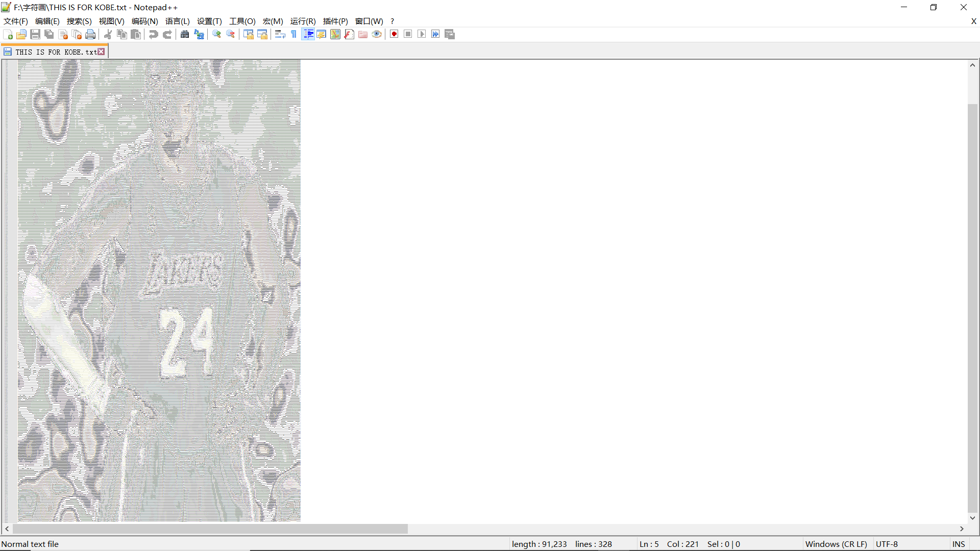Click the Print icon in toolbar
The image size is (980, 551).
point(90,34)
